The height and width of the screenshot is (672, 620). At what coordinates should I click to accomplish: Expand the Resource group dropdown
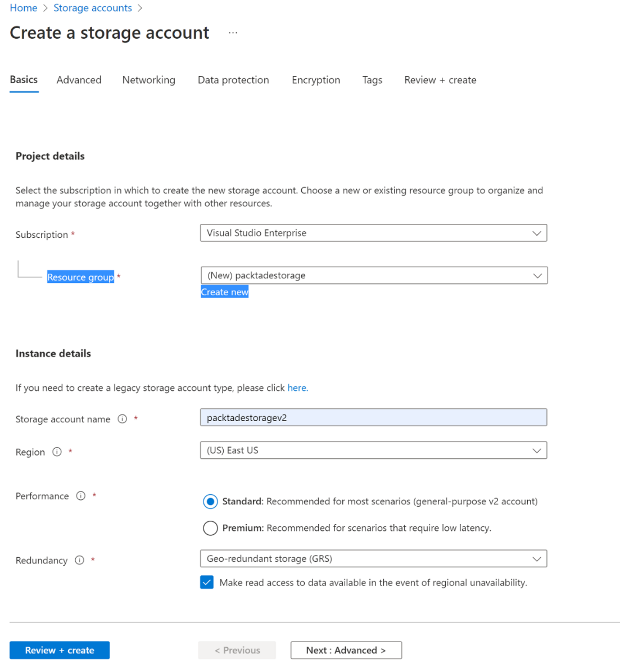[373, 275]
